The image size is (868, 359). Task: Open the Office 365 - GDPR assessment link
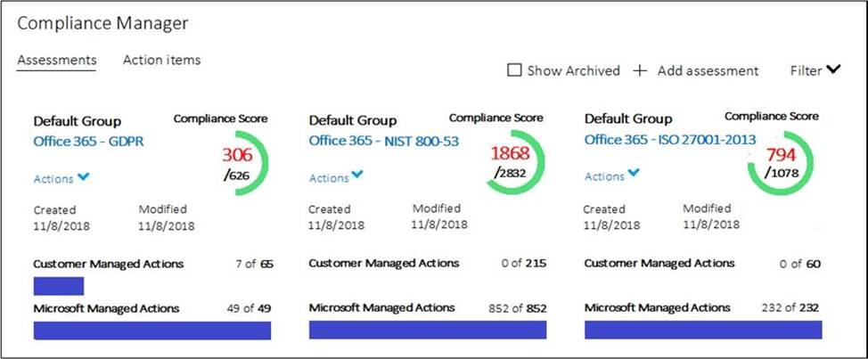click(x=88, y=141)
